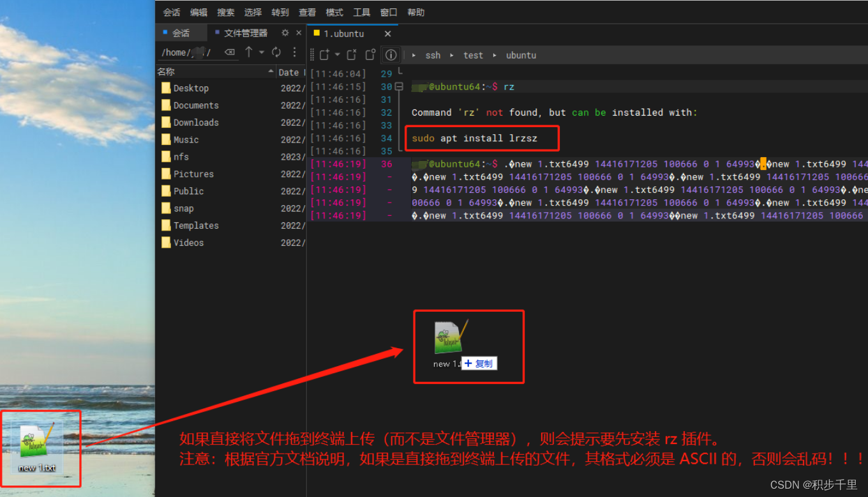This screenshot has height=497, width=868.
Task: Click the ubuntu breadcrumb
Action: tap(521, 56)
